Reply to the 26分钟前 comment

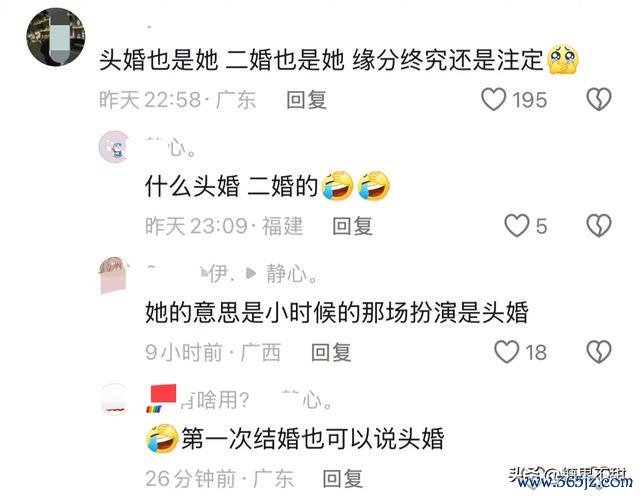tap(342, 478)
